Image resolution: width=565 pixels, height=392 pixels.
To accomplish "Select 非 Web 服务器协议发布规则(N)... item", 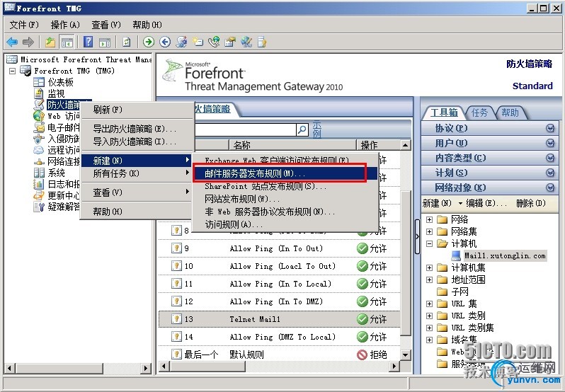I will pyautogui.click(x=285, y=212).
